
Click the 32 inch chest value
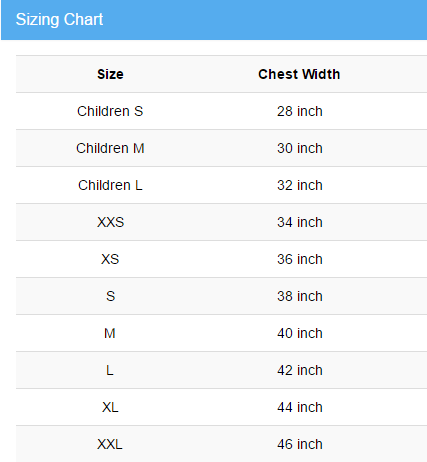300,185
